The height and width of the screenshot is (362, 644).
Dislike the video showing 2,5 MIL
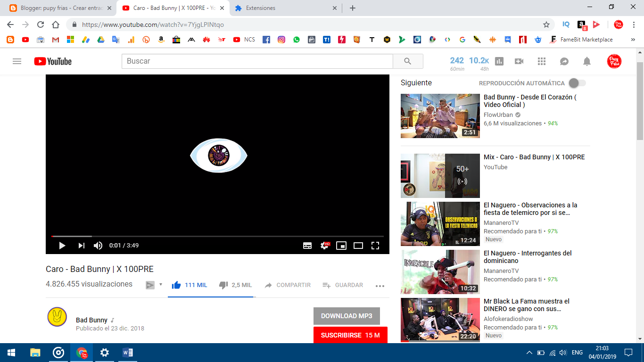(235, 285)
